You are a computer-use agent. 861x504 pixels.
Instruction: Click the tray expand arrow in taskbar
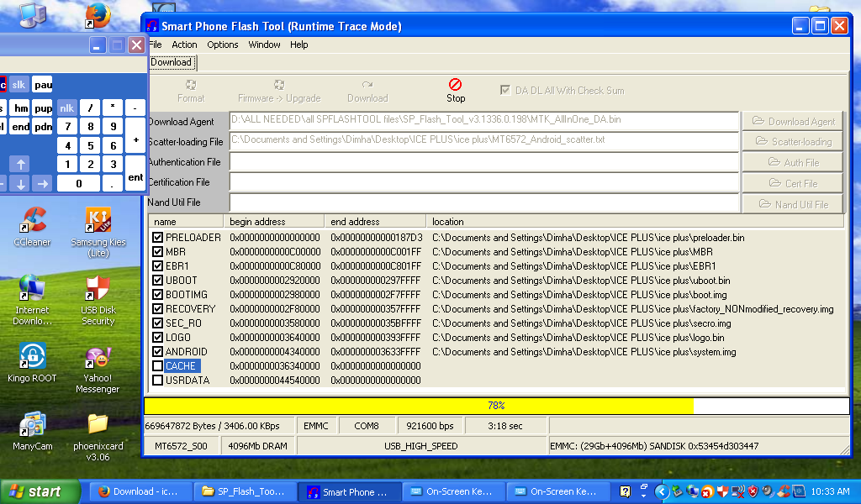[663, 492]
